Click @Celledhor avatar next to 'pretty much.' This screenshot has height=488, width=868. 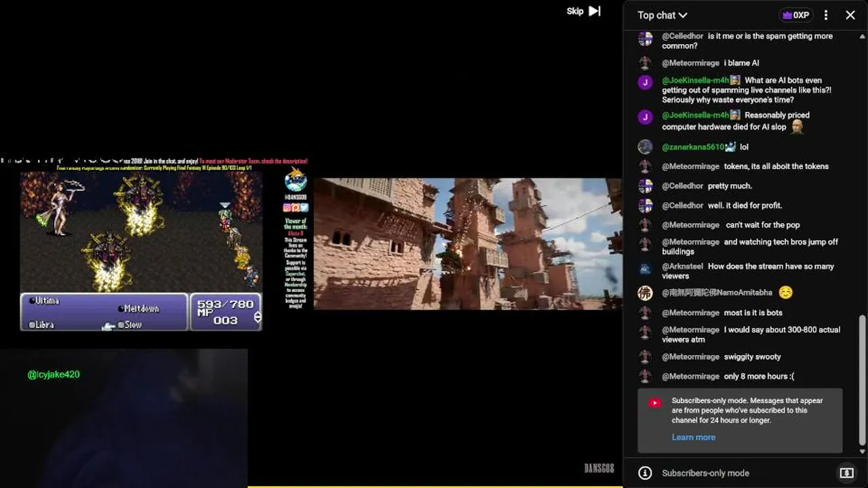coord(646,186)
